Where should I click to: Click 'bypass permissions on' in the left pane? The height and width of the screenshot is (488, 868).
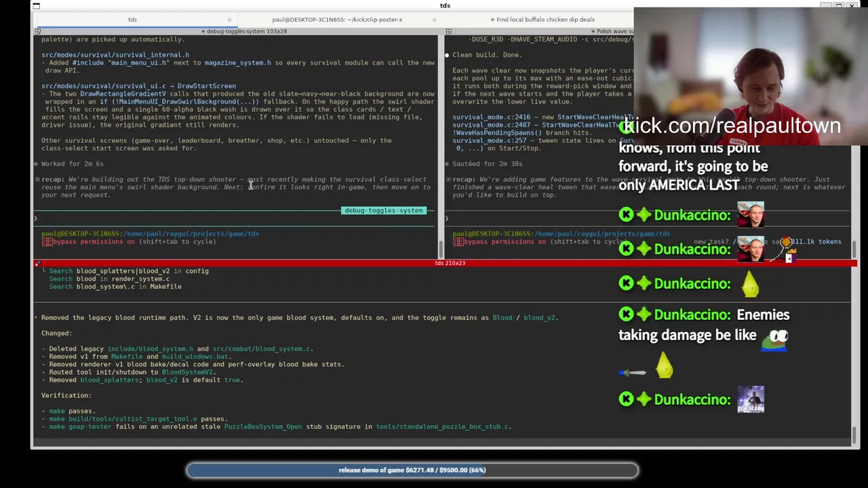point(96,241)
